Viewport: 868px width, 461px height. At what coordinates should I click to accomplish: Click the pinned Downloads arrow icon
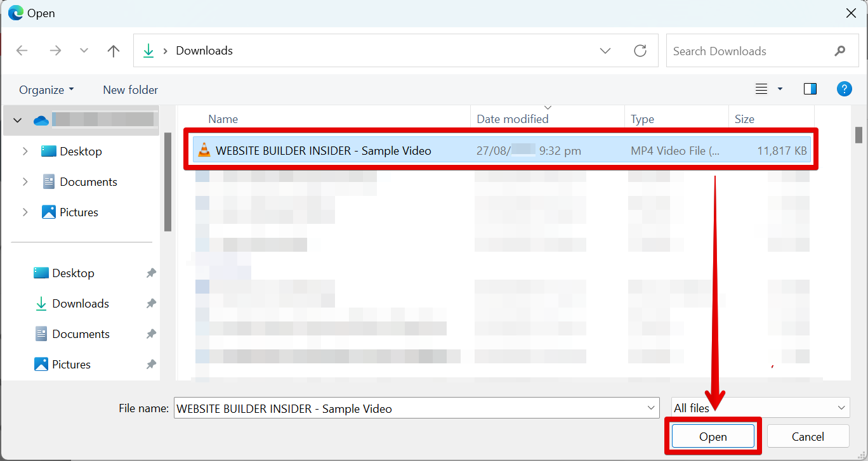(41, 304)
